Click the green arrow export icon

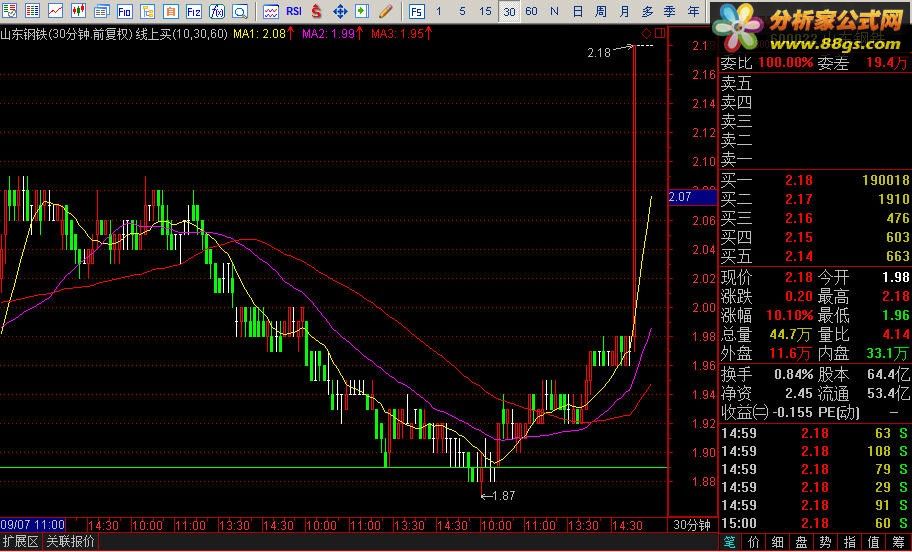tap(362, 10)
